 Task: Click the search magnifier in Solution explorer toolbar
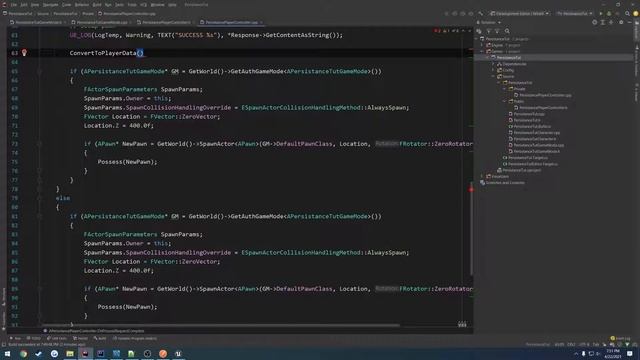coord(507,31)
